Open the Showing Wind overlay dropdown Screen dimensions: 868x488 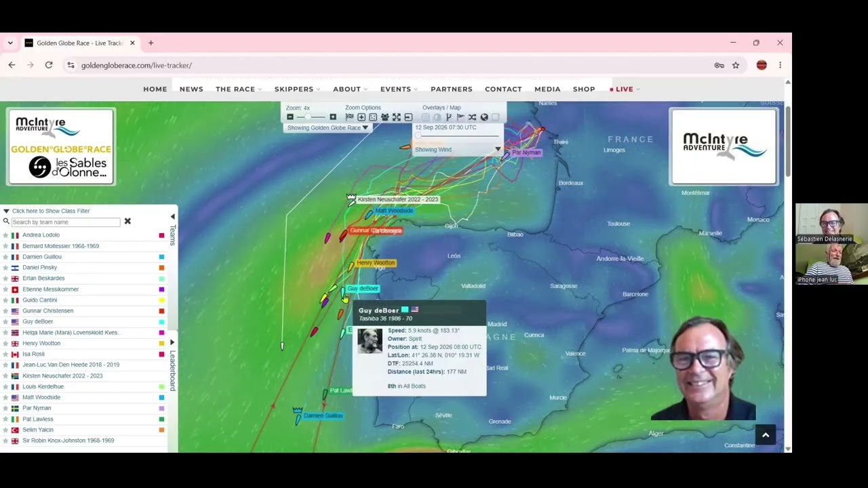458,149
